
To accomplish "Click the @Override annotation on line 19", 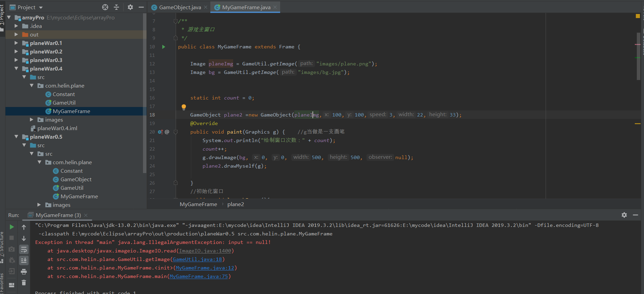I will [204, 123].
